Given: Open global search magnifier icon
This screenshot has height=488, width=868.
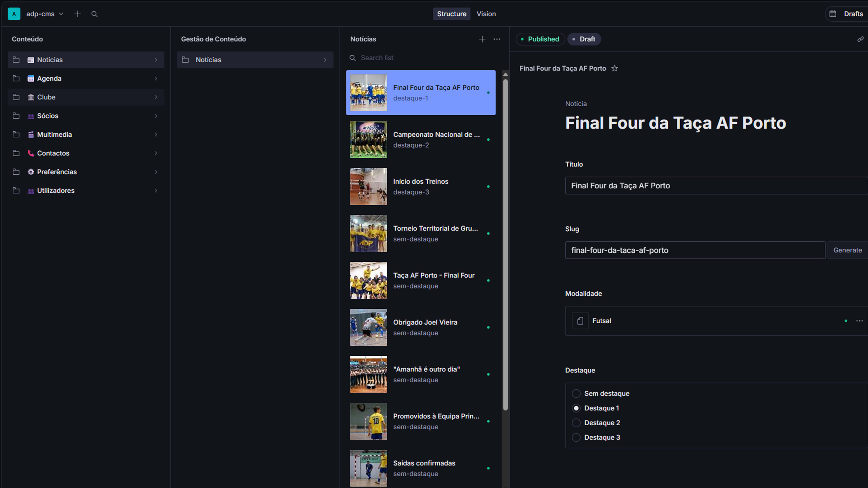Looking at the screenshot, I should coord(94,14).
